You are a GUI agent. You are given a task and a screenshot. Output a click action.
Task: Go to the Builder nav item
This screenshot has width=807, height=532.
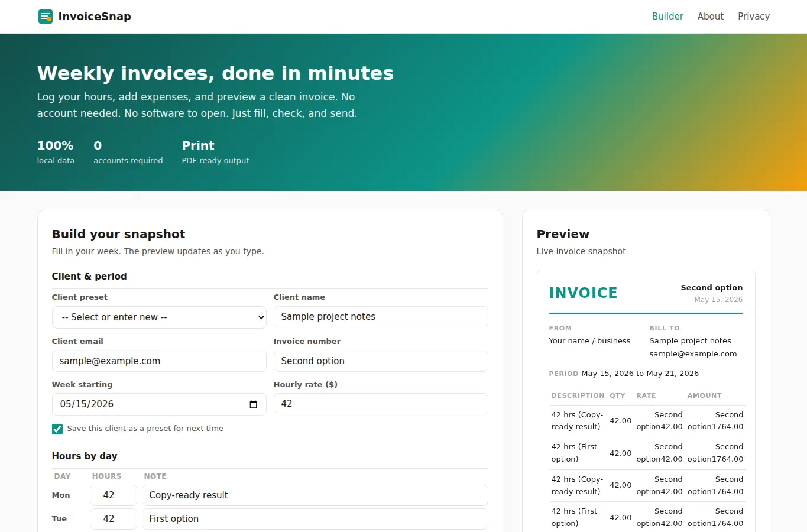[667, 17]
